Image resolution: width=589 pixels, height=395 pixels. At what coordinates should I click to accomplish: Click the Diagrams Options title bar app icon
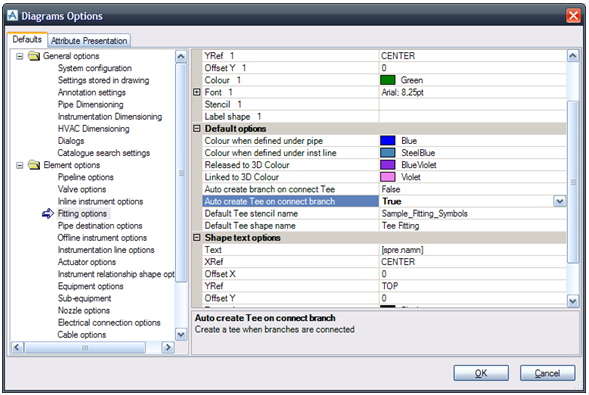(x=12, y=16)
